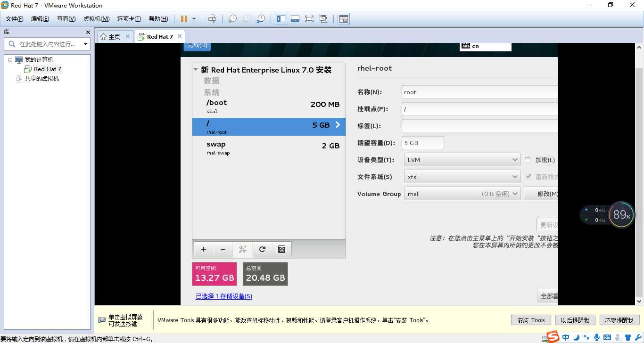Click the 可用空间 13.27 GB box
The width and height of the screenshot is (644, 343).
click(x=215, y=274)
